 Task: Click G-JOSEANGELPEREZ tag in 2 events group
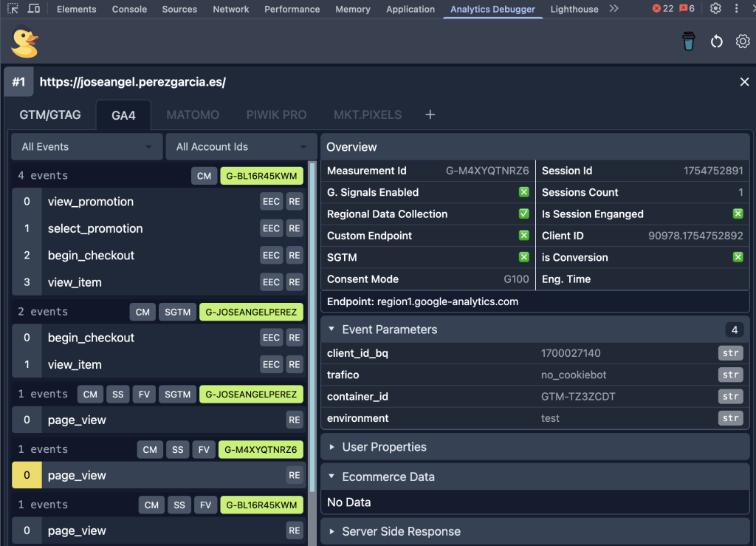pyautogui.click(x=251, y=312)
